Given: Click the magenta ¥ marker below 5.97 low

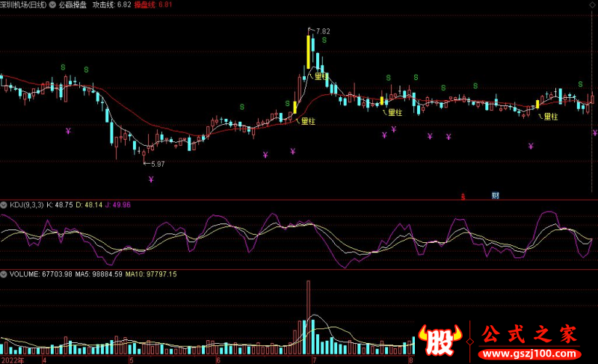Looking at the screenshot, I should coord(151,179).
